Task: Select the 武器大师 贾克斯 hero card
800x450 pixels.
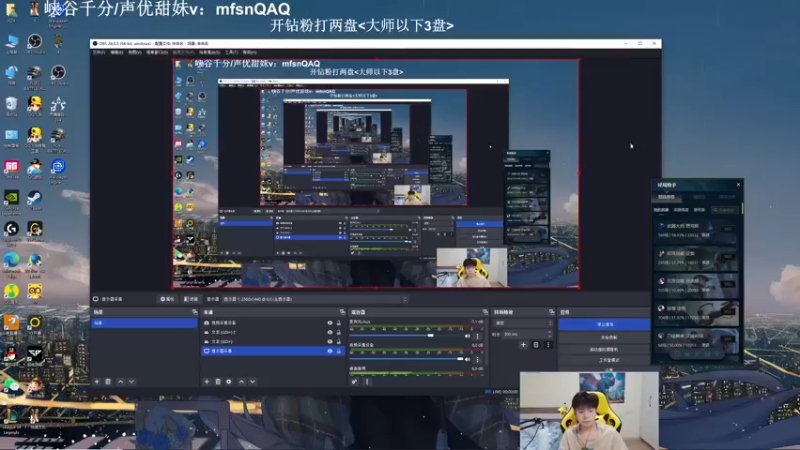Action: [696, 230]
